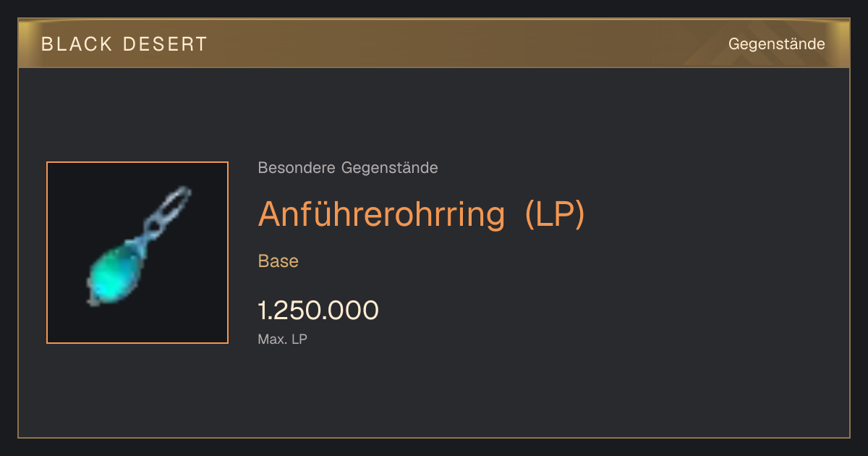Viewport: 868px width, 456px height.
Task: Open the Anführerohrring (LP) item title
Action: click(421, 214)
